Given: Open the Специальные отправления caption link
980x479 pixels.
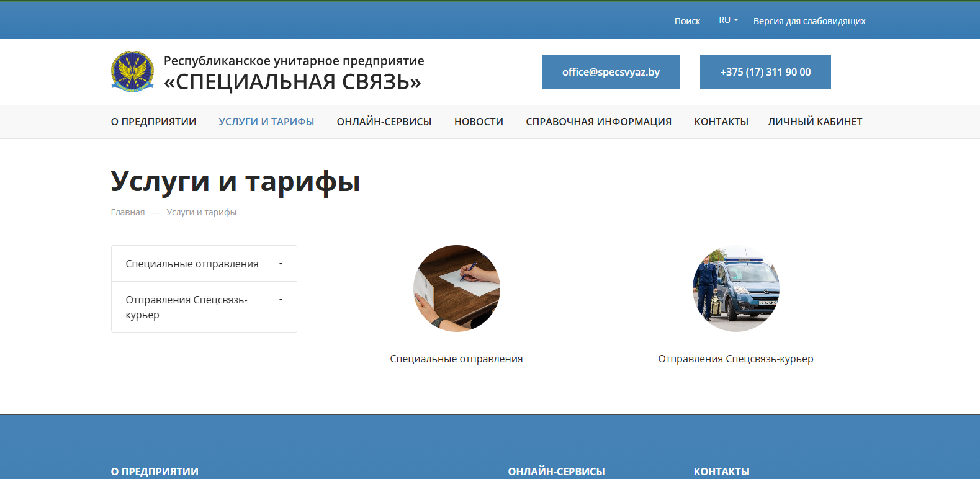Looking at the screenshot, I should tap(456, 359).
